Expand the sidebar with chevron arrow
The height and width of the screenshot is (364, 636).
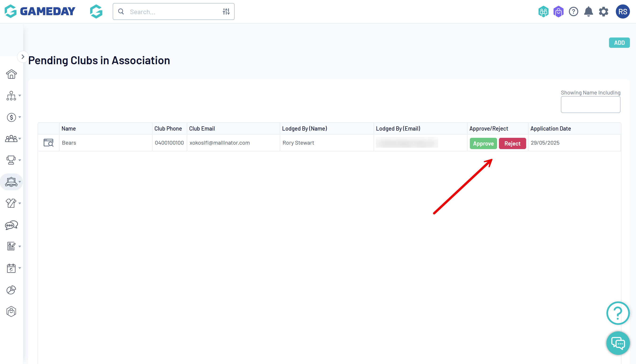23,57
